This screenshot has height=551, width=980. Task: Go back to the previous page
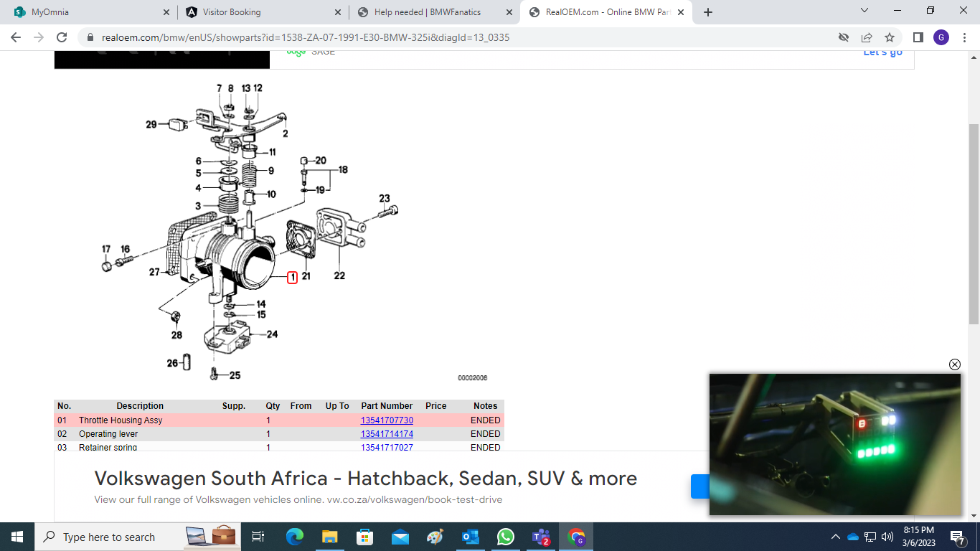[16, 37]
